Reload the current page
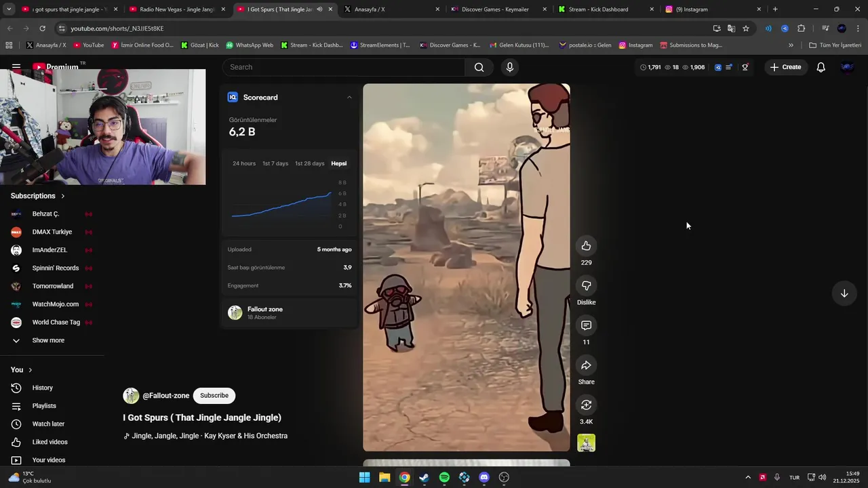This screenshot has height=488, width=868. coord(42,28)
